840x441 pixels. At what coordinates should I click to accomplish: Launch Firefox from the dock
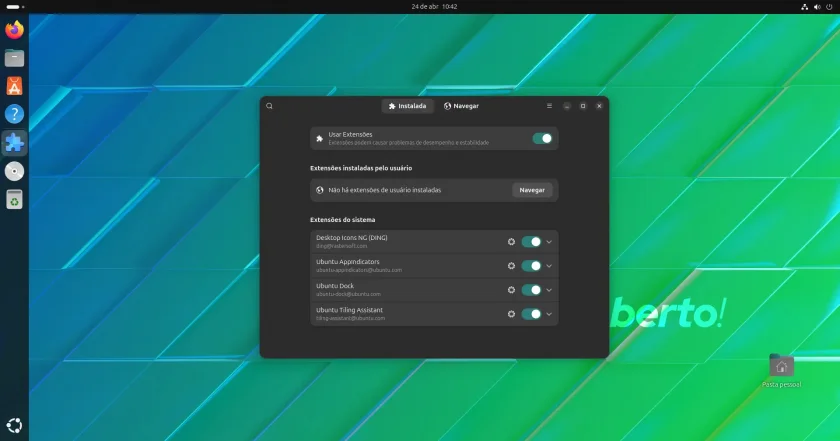pos(14,29)
